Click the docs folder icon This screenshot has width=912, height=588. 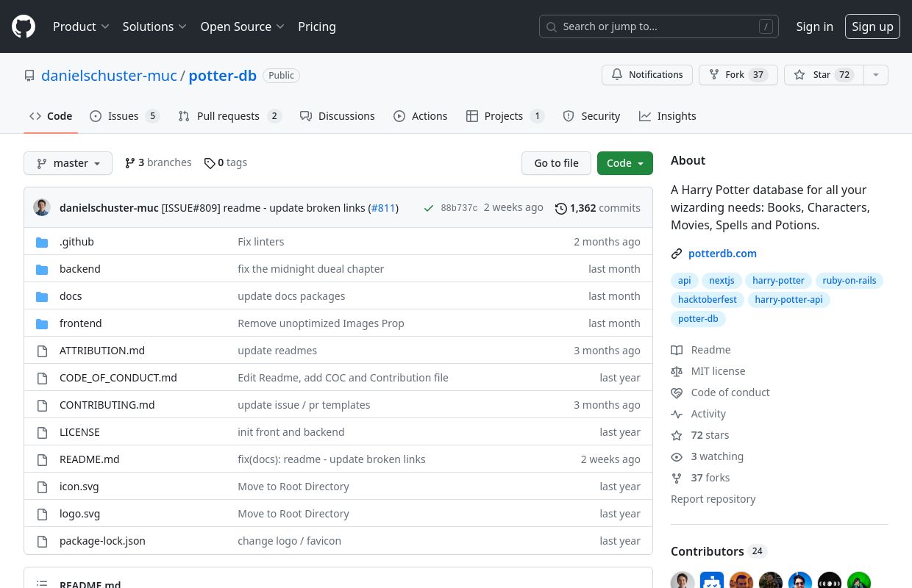(x=42, y=296)
